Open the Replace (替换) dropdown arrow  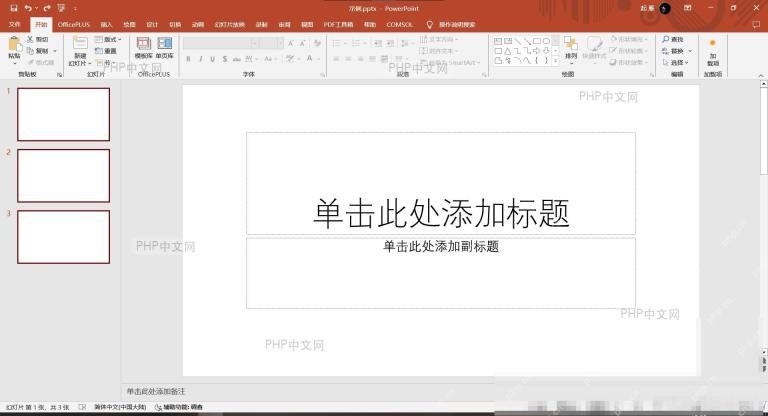click(690, 51)
